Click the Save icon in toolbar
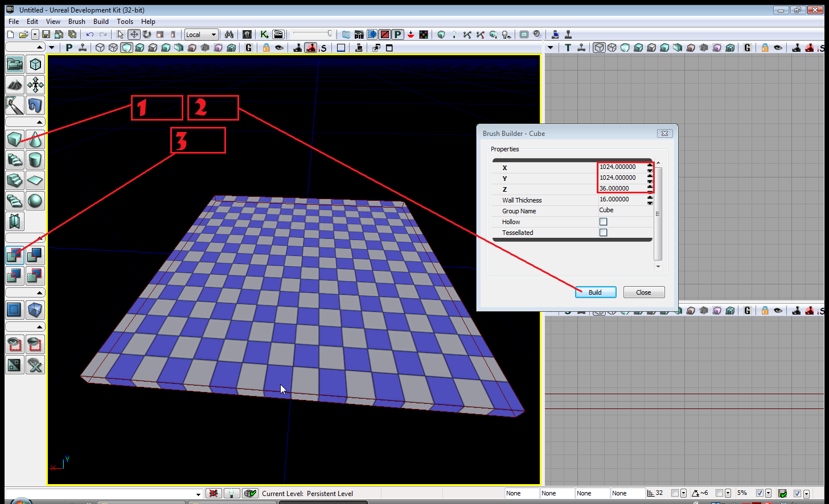This screenshot has width=829, height=504. pyautogui.click(x=46, y=35)
